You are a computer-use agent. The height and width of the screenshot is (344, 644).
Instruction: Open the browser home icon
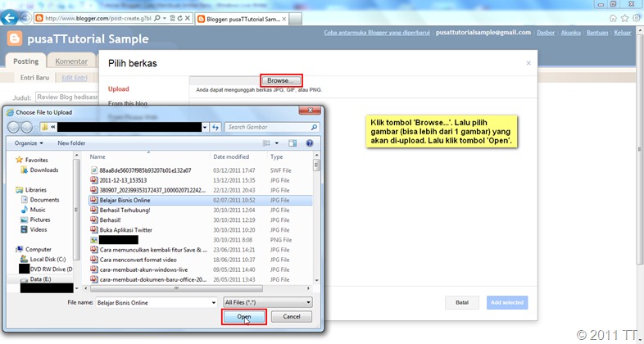(x=613, y=18)
